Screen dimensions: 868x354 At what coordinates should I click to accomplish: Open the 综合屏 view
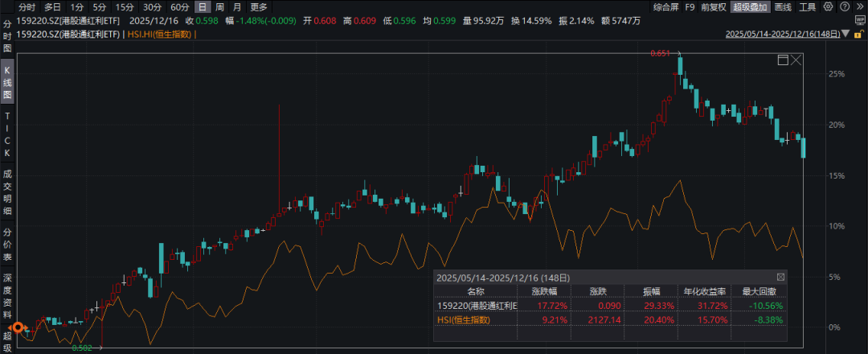click(x=665, y=6)
